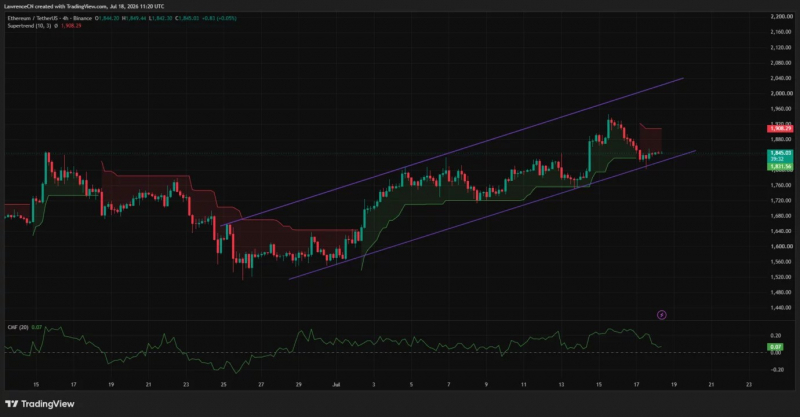Viewport: 800px width, 417px height.
Task: Click date 13 on the time axis
Action: (x=561, y=384)
